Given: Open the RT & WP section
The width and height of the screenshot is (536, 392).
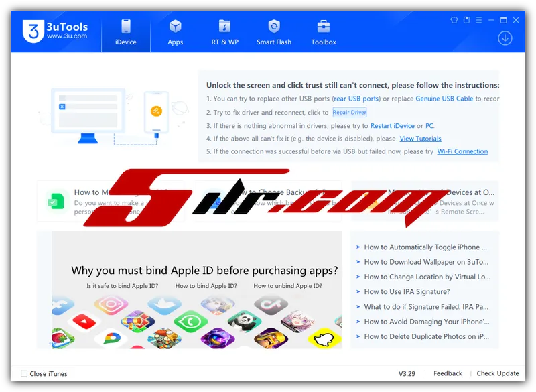Looking at the screenshot, I should tap(224, 32).
